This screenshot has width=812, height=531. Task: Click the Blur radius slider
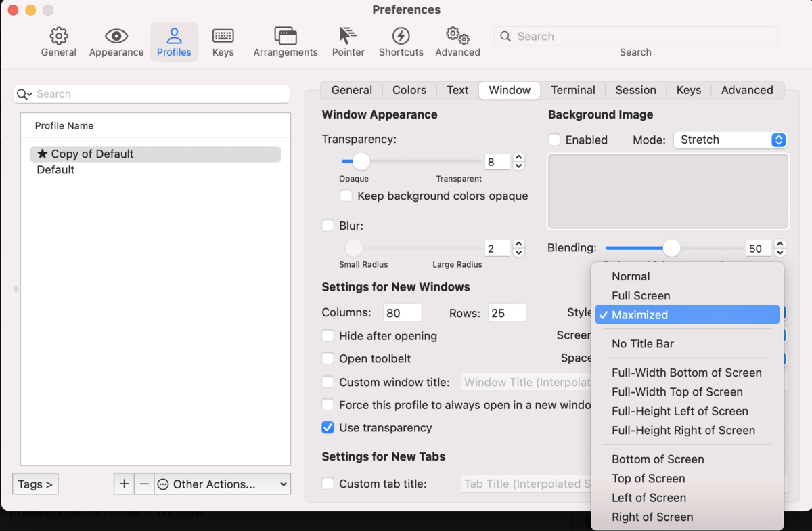(411, 248)
